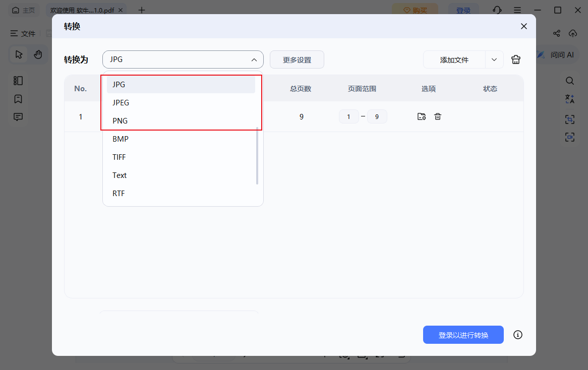Click the 状态 column header

pyautogui.click(x=490, y=89)
